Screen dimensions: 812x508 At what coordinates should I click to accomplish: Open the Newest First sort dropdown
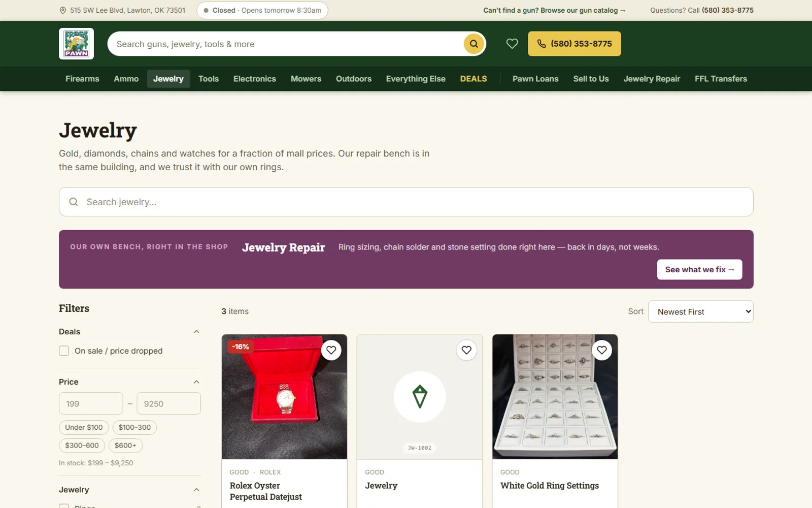point(700,311)
